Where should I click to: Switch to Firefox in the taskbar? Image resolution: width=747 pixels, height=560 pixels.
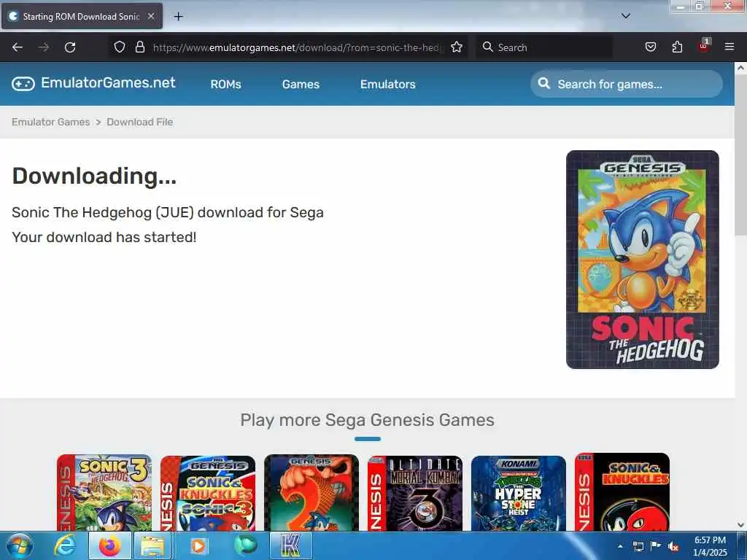[x=109, y=546]
